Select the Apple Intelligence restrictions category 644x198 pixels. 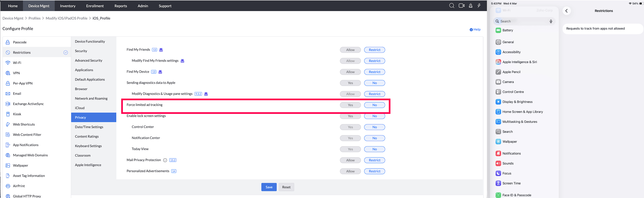94,165
